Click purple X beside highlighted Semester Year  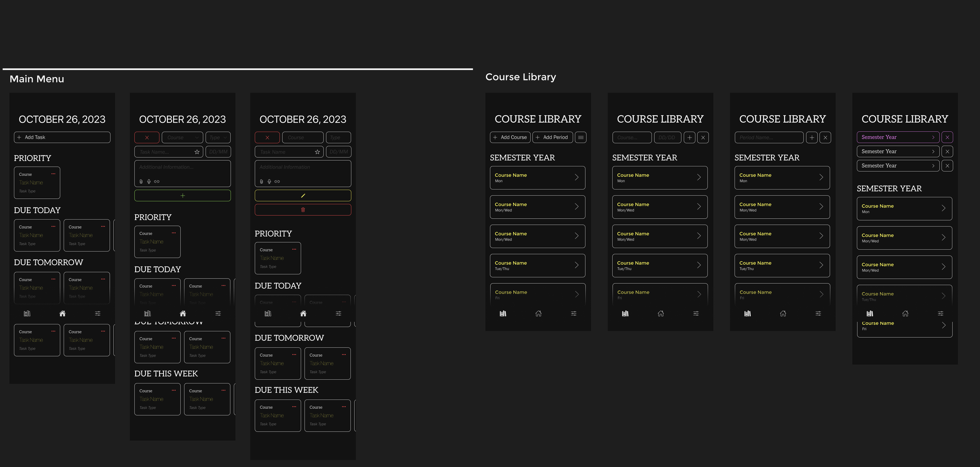pyautogui.click(x=947, y=137)
